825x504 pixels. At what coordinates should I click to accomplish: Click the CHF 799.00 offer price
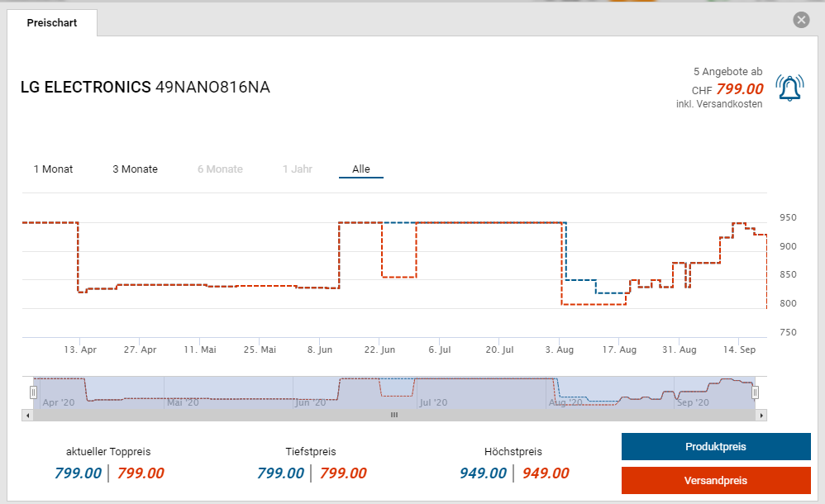pyautogui.click(x=727, y=89)
